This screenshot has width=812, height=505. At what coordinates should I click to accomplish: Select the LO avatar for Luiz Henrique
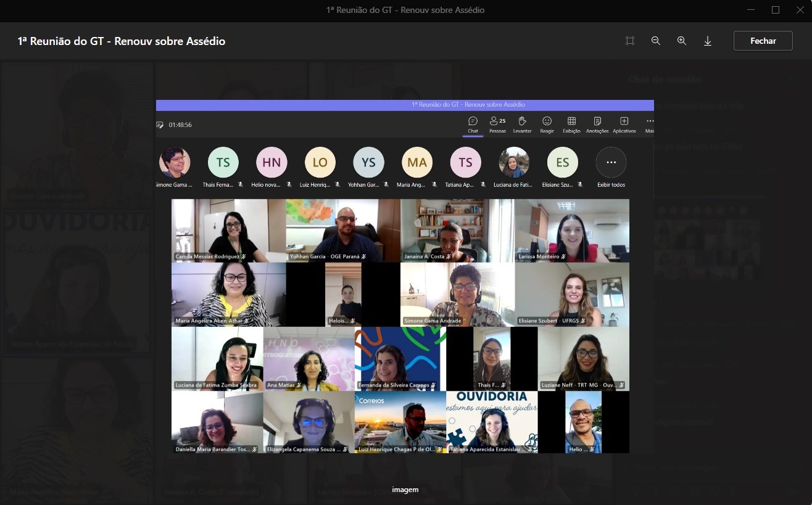320,163
